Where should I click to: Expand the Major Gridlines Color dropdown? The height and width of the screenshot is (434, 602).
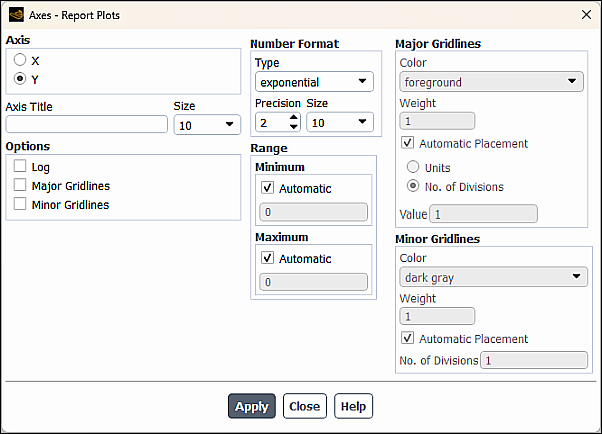pos(491,82)
